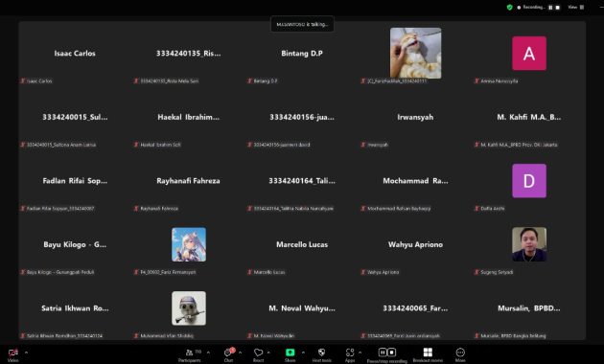Expand options arrow beside React
Screen dimensions: 604x364
point(268,353)
